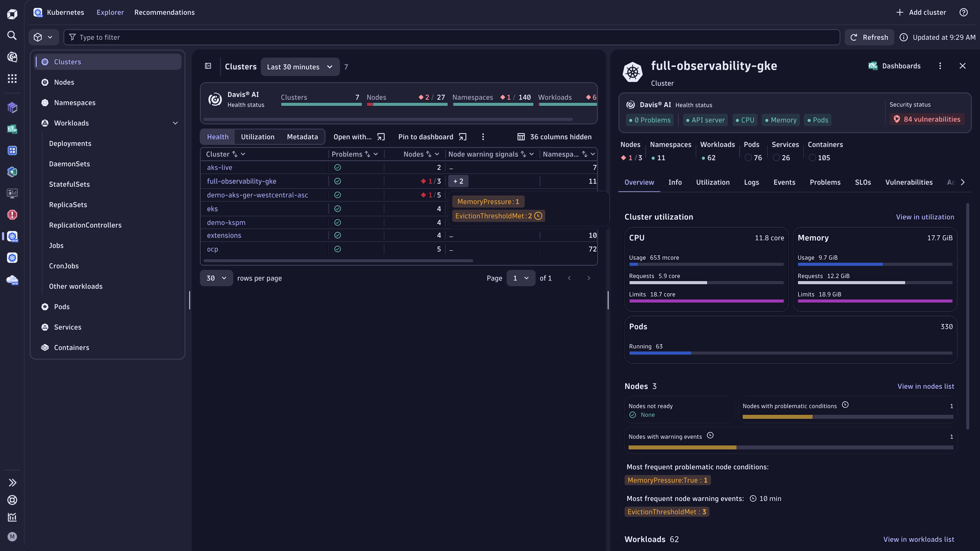Open Nodes column header menu

point(437,154)
